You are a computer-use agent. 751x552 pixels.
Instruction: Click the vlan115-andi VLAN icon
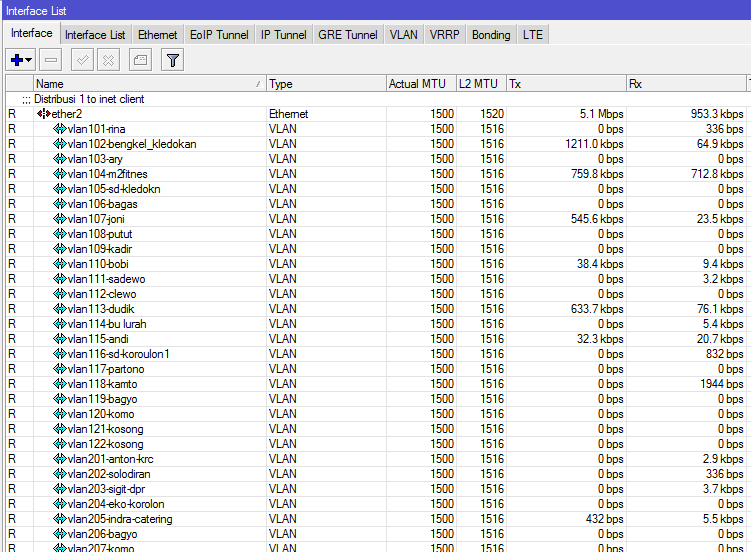pos(59,339)
